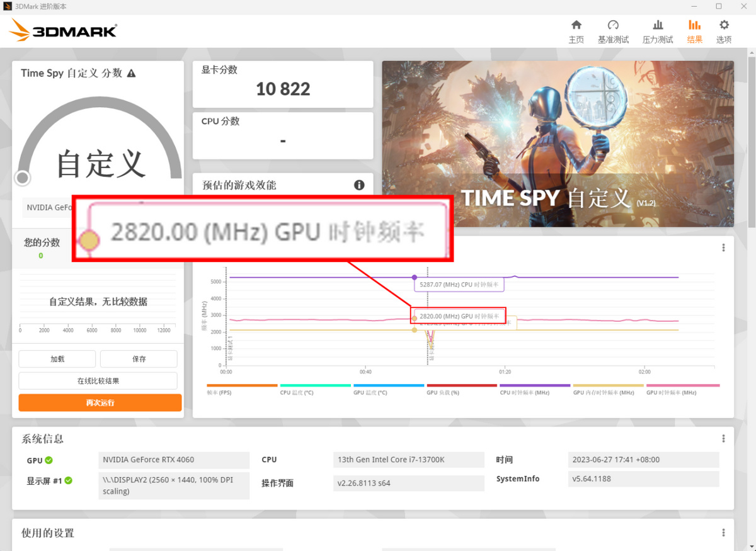
Task: Go to the 主页 home tab
Action: pyautogui.click(x=576, y=32)
